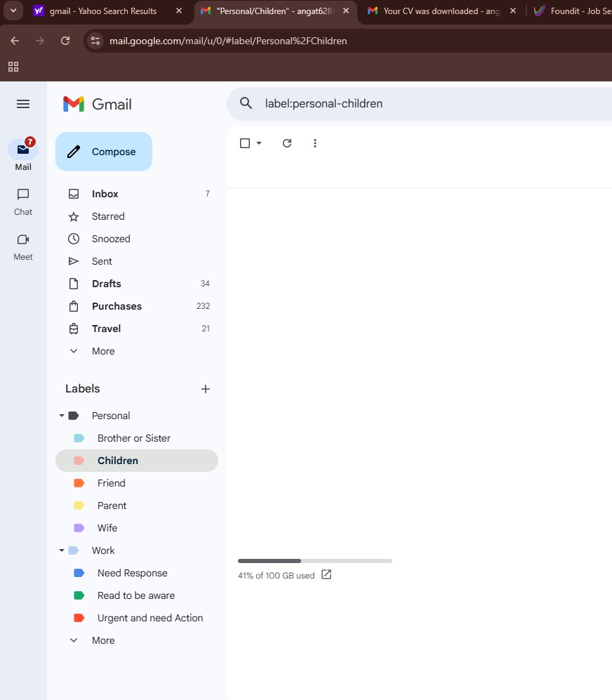Open the main menu hamburger icon
This screenshot has width=612, height=700.
pyautogui.click(x=23, y=104)
